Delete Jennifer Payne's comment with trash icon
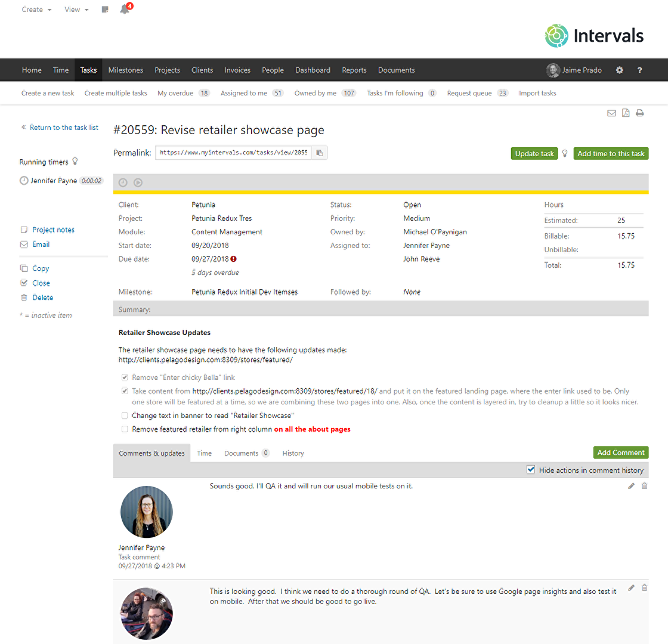The width and height of the screenshot is (668, 644). click(x=645, y=486)
